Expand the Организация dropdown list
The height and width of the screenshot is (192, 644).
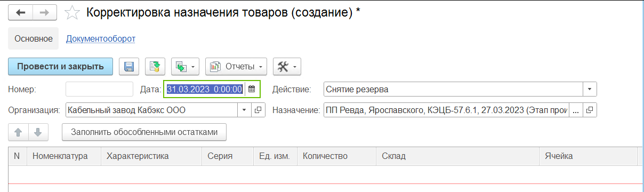244,110
